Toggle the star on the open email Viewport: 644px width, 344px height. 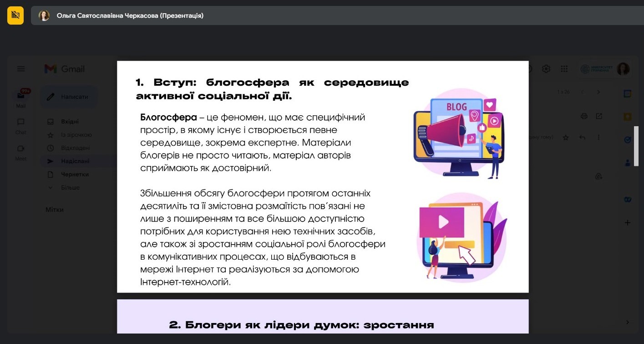click(566, 137)
